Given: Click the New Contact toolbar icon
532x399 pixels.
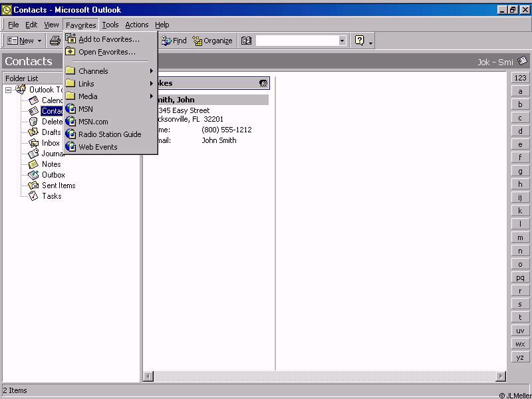Looking at the screenshot, I should pos(13,41).
